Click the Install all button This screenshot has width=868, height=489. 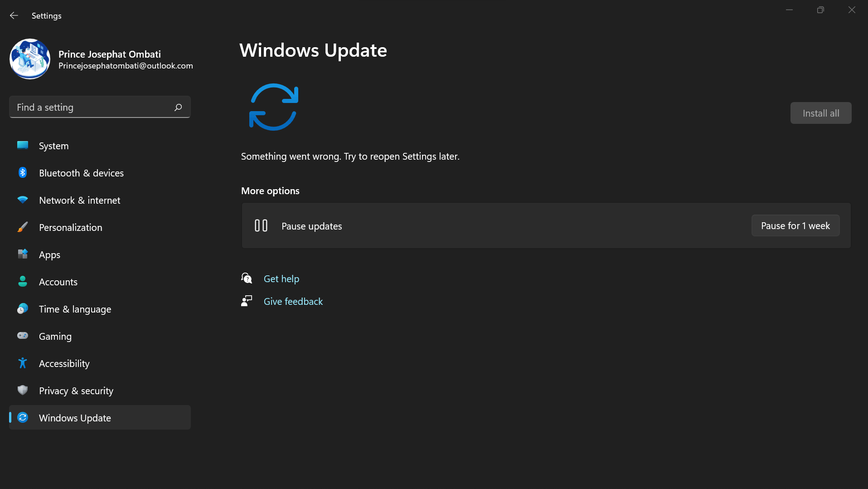click(x=821, y=113)
